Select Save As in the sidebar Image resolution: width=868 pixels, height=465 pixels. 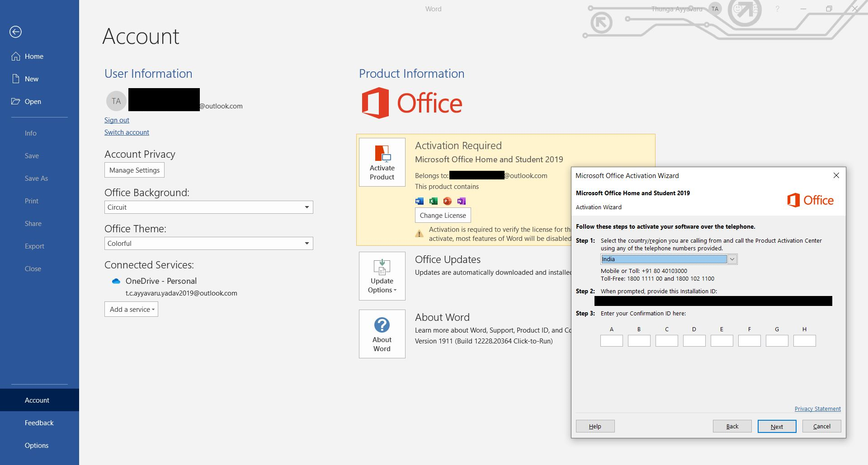[36, 178]
